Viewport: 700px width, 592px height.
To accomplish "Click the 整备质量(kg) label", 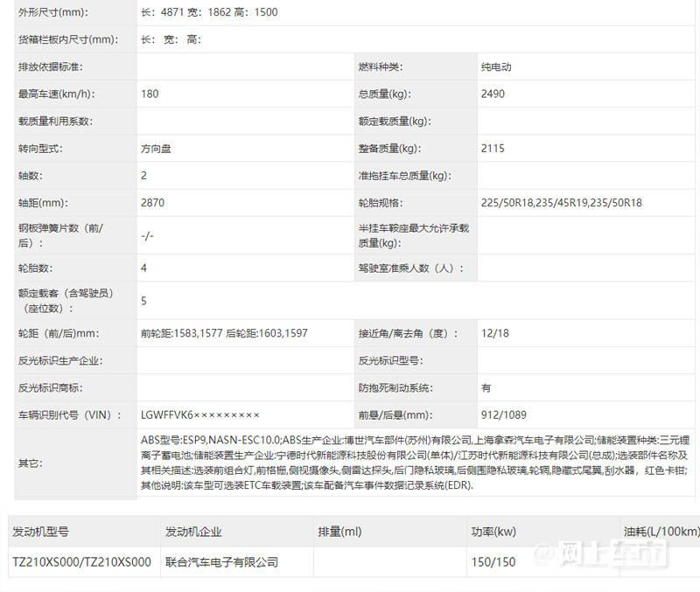I will pyautogui.click(x=389, y=148).
